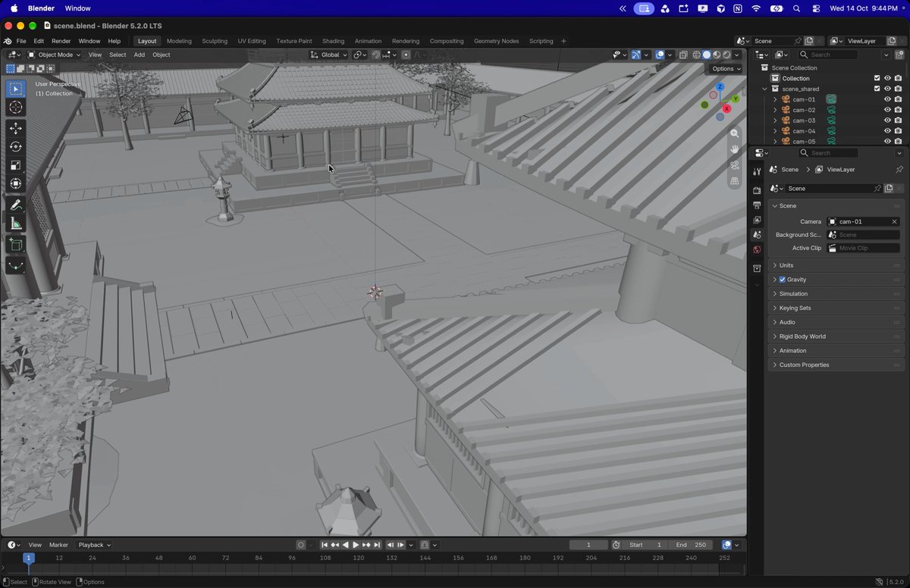Open the Output properties tab
Viewport: 910px width, 588px height.
tap(757, 205)
